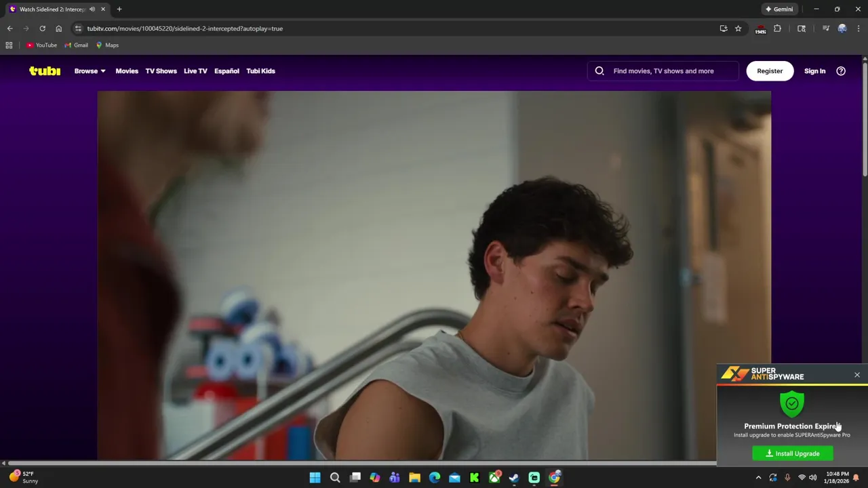Close the SUPERAntiSpyware popup
The height and width of the screenshot is (488, 868).
point(856,375)
